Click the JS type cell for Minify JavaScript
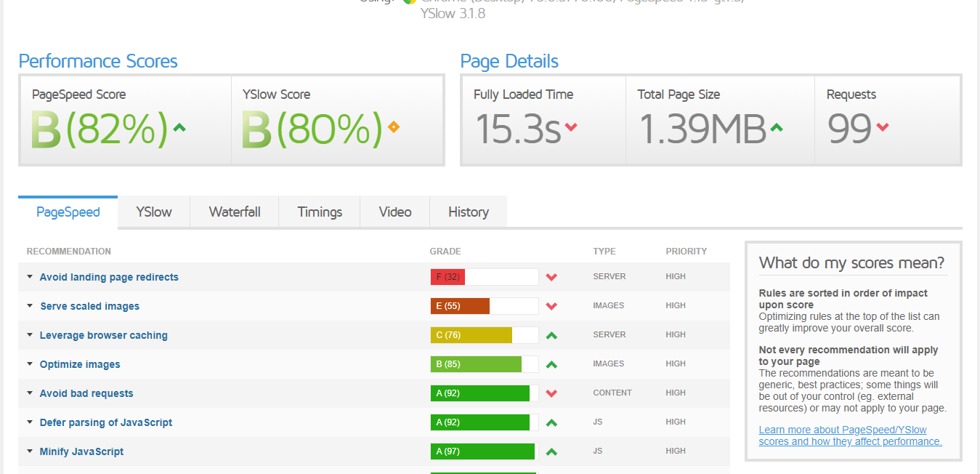This screenshot has height=474, width=980. pos(598,451)
